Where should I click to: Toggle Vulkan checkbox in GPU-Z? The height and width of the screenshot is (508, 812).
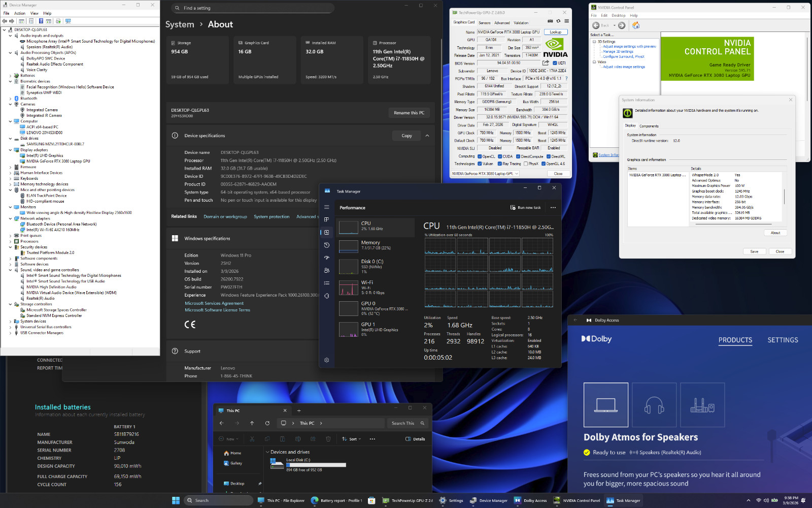pos(480,164)
